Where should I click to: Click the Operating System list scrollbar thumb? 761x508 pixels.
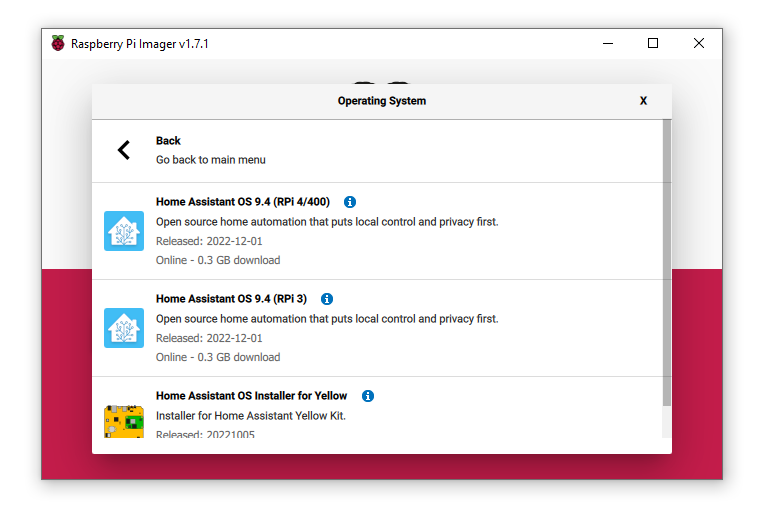(667, 263)
